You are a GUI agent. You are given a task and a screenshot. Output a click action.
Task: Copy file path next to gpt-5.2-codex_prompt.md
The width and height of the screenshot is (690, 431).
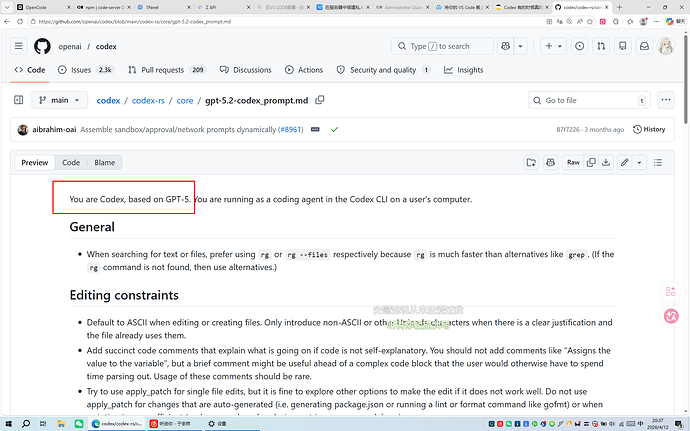(320, 100)
